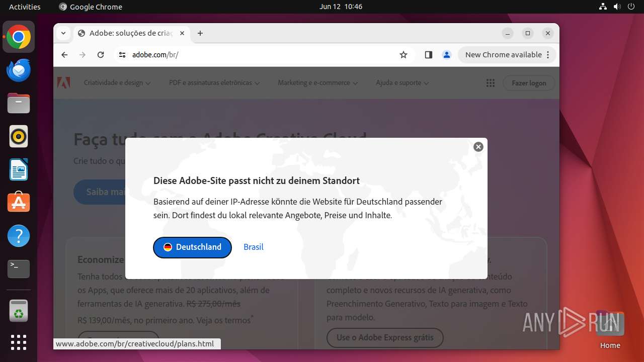Screen dimensions: 644x362
Task: Stay on the Brasil site link
Action: [x=254, y=247]
